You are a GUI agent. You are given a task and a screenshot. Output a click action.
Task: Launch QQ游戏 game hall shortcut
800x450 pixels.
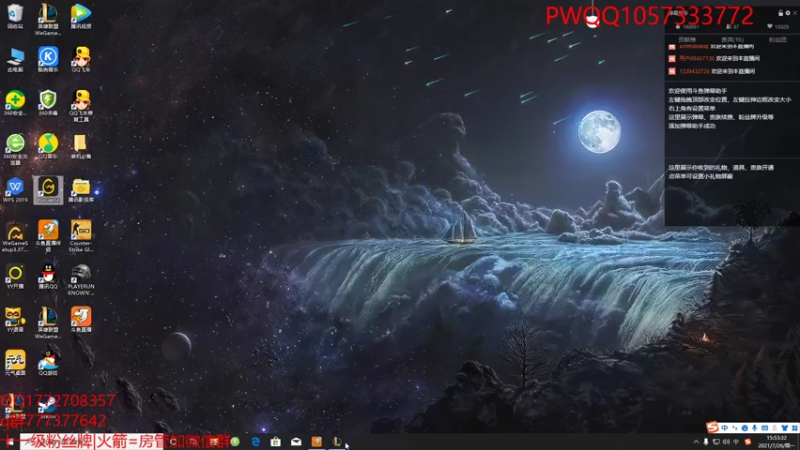(x=48, y=363)
